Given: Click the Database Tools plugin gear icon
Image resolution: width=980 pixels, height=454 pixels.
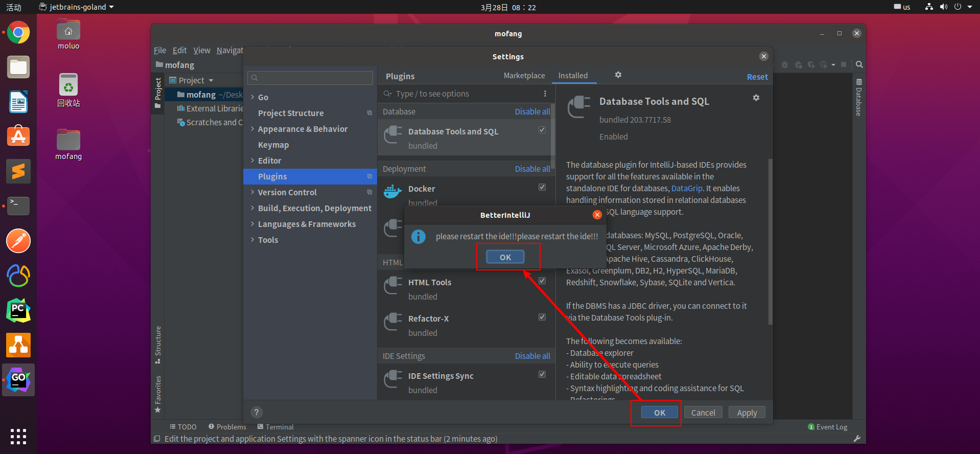Looking at the screenshot, I should pos(756,98).
